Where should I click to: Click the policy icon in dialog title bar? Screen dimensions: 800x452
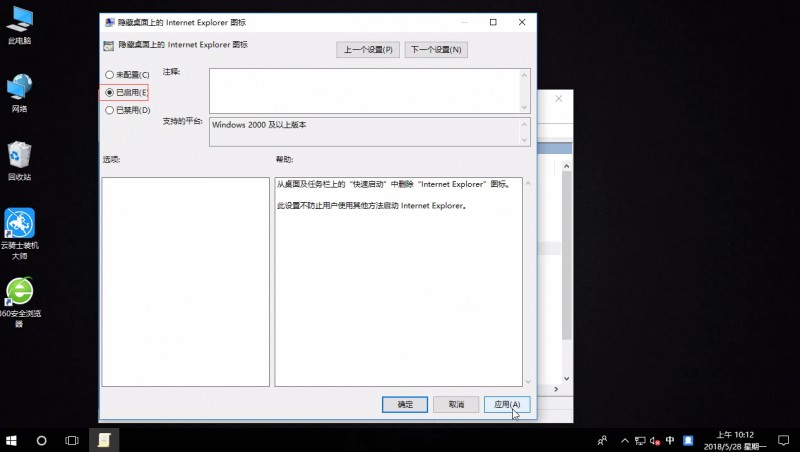[x=109, y=22]
